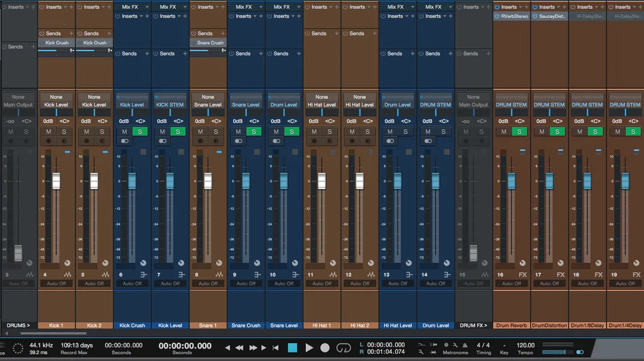The width and height of the screenshot is (644, 361).
Task: Add an insert on Kick 1 with plus icon
Action: [71, 7]
